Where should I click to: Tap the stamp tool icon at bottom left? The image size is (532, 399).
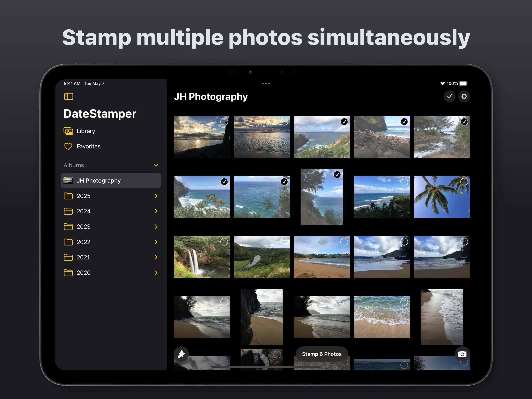pos(181,354)
